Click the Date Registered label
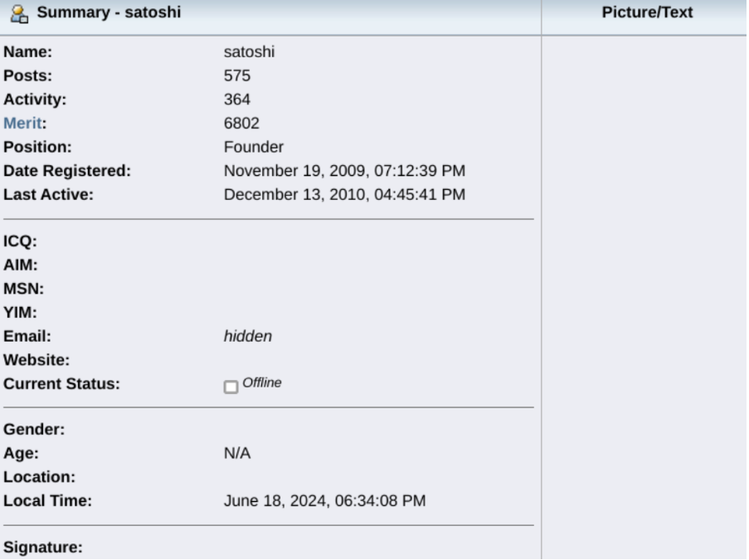Screen dimensions: 749x560 [67, 172]
